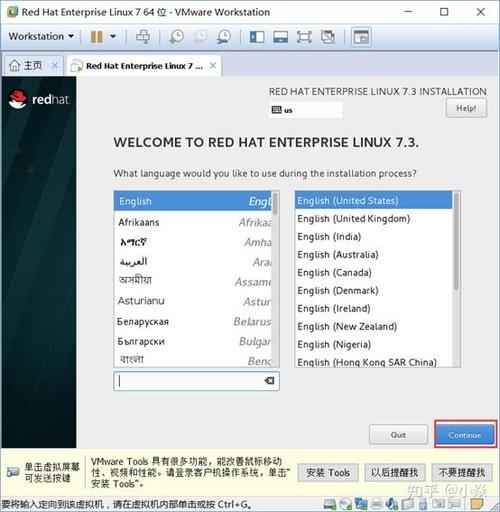Click the keyboard hint icon in info bar

coord(13,472)
